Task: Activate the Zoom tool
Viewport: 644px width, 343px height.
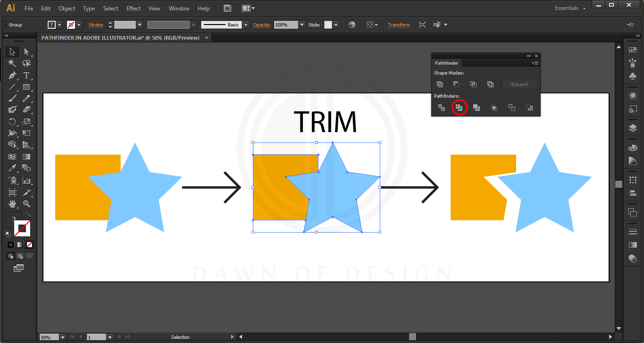Action: click(x=26, y=204)
